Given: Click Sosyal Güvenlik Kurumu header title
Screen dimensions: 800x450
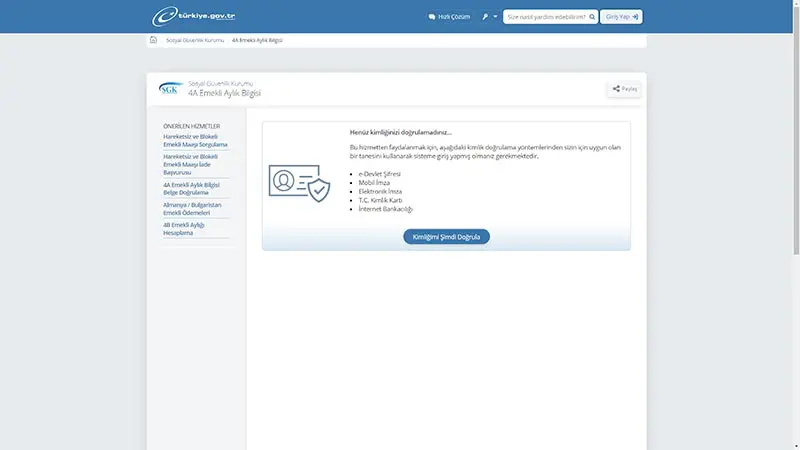Looking at the screenshot, I should click(221, 82).
